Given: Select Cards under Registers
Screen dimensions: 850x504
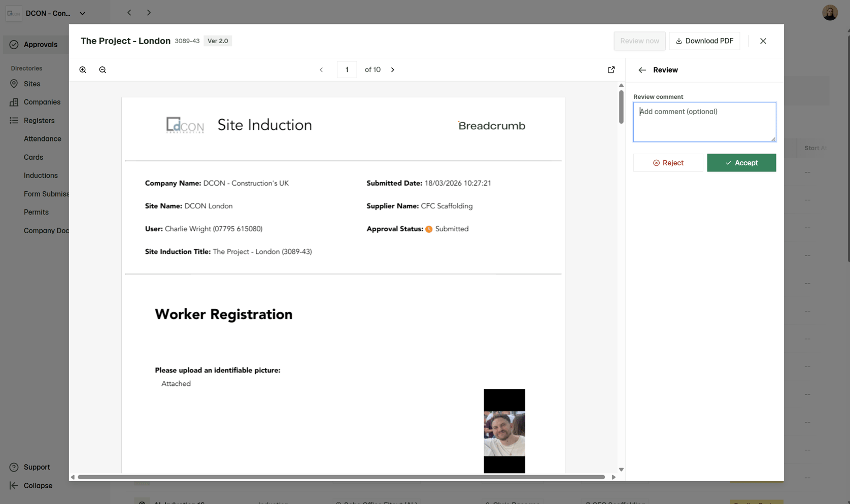Looking at the screenshot, I should (33, 157).
